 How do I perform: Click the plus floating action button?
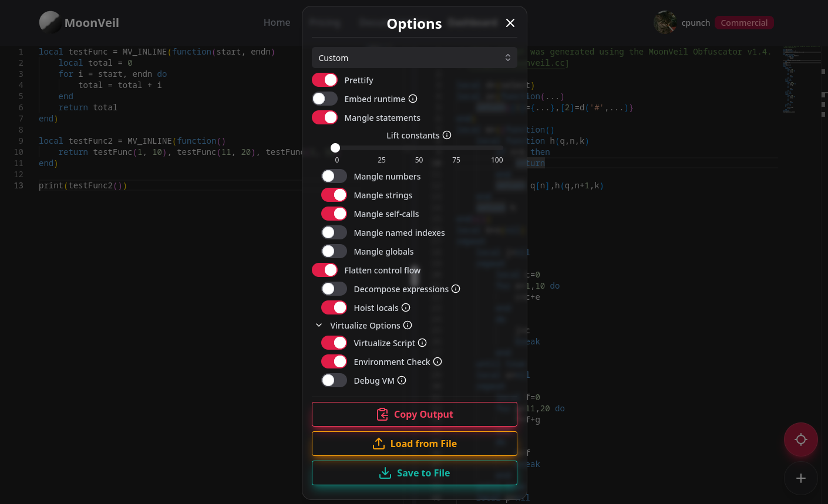point(801,478)
